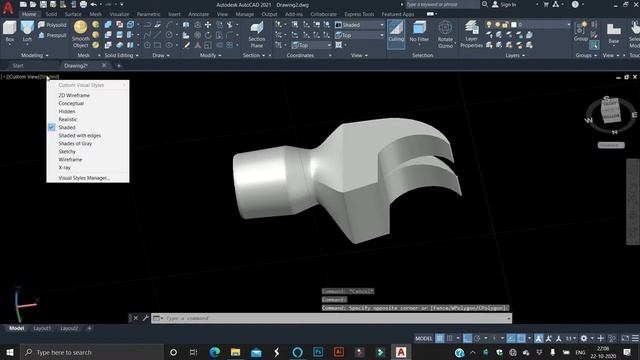Click the layer color swatch in Layers panel
The width and height of the screenshot is (640, 360).
(x=514, y=25)
